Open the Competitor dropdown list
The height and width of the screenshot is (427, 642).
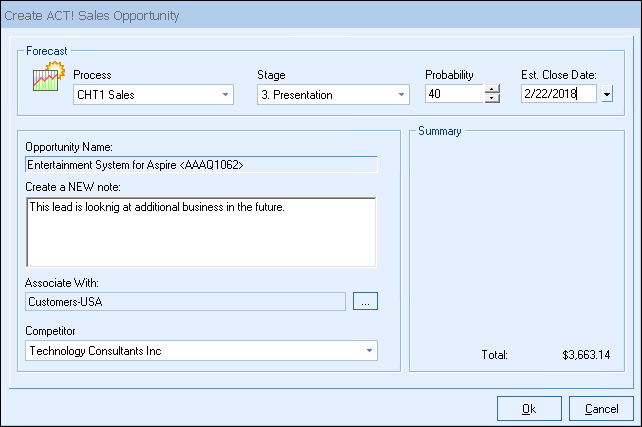pyautogui.click(x=369, y=351)
